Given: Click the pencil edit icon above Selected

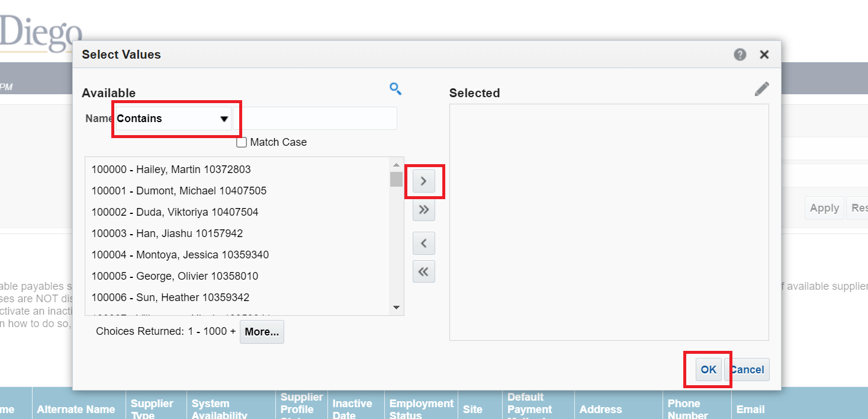Looking at the screenshot, I should pyautogui.click(x=761, y=89).
